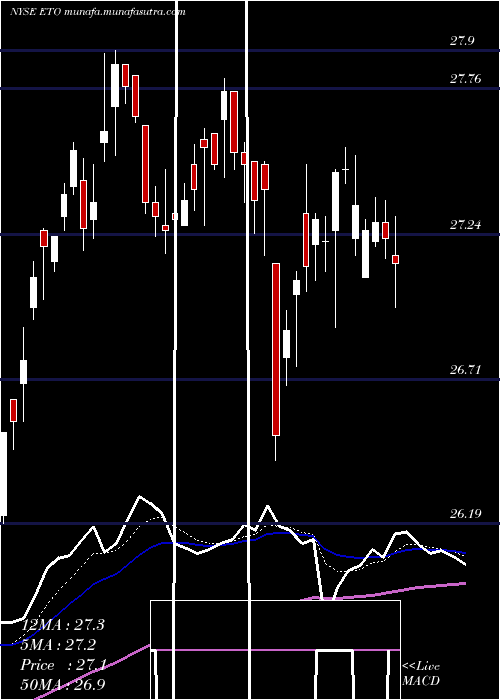Click the 26.19 price level label
Screen dimensions: 500x700
(466, 514)
